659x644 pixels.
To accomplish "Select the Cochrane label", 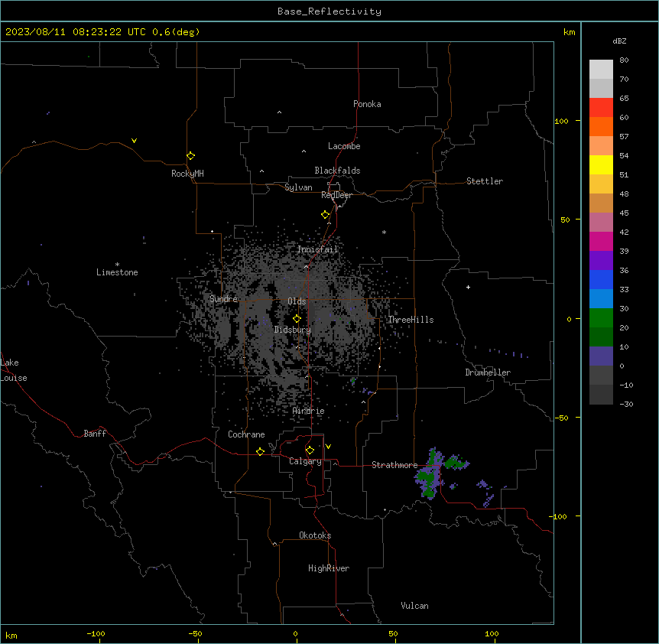I will 246,434.
